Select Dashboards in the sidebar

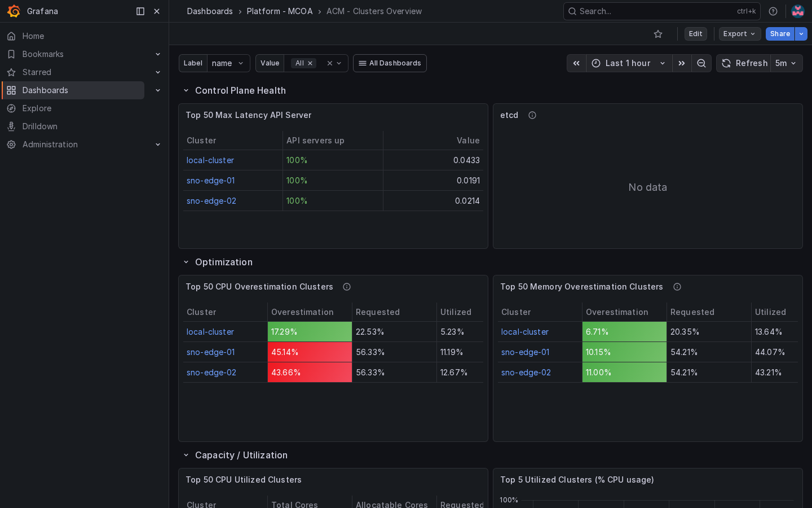73,90
